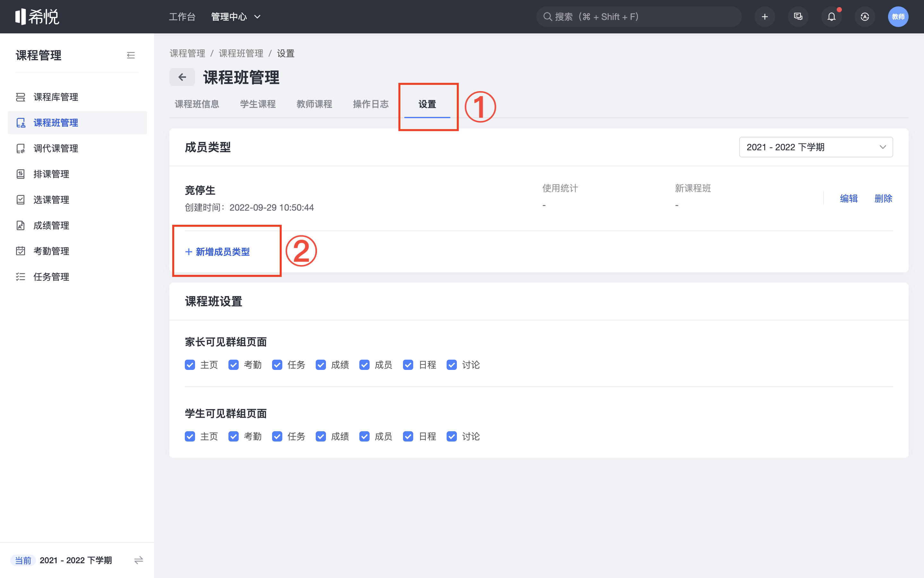Open the 2021 - 2022 下学期 semester dropdown
The width and height of the screenshot is (924, 578).
coord(816,147)
